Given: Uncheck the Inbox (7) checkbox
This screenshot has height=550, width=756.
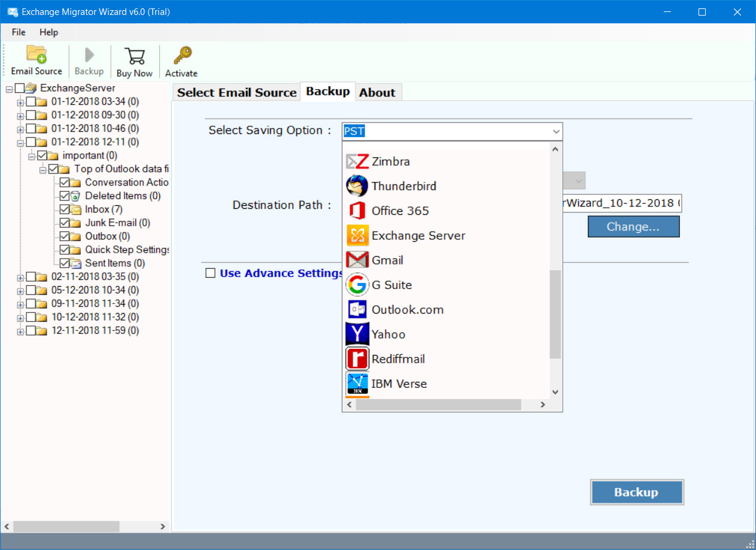Looking at the screenshot, I should pyautogui.click(x=65, y=209).
